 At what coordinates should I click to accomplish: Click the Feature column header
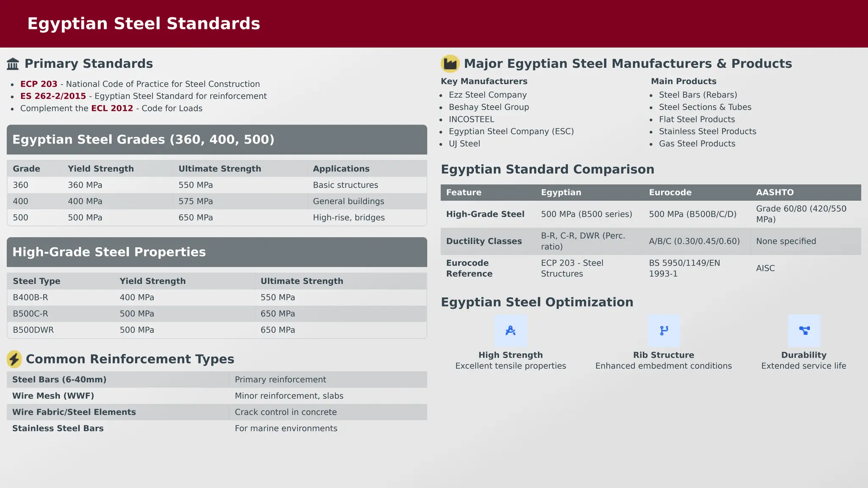[x=464, y=193]
